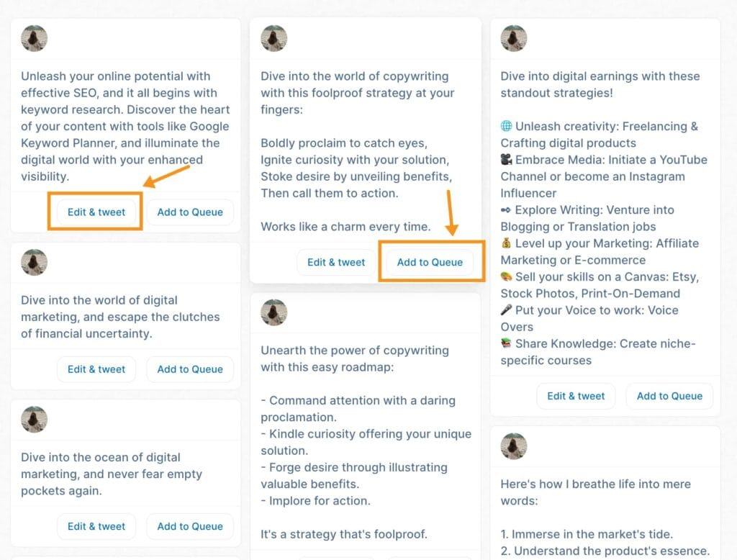The image size is (737, 560).
Task: Click Add to Queue on the SEO keyword research post
Action: click(x=189, y=212)
